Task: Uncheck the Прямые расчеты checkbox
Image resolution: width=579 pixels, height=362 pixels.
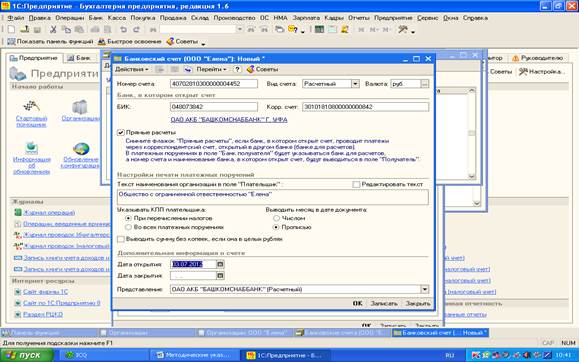Action: coord(121,132)
